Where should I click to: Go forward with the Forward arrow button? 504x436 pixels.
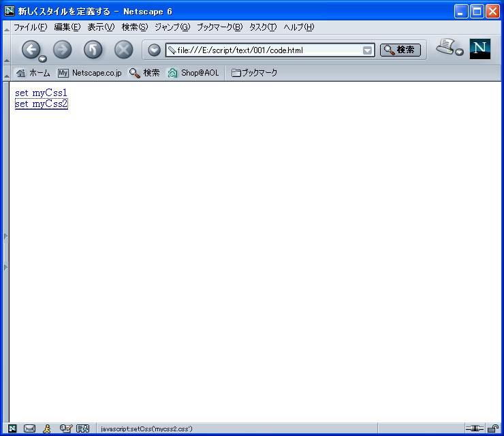coord(63,50)
